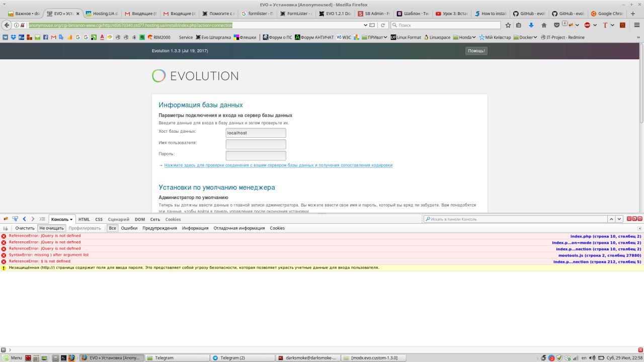Switch to the Firebug CSS tab
This screenshot has width=644, height=362.
point(99,219)
